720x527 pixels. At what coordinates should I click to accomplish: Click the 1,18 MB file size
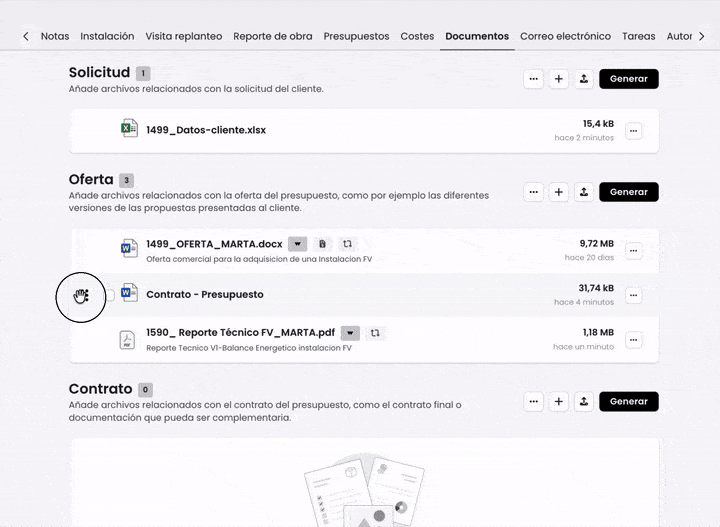coord(598,332)
